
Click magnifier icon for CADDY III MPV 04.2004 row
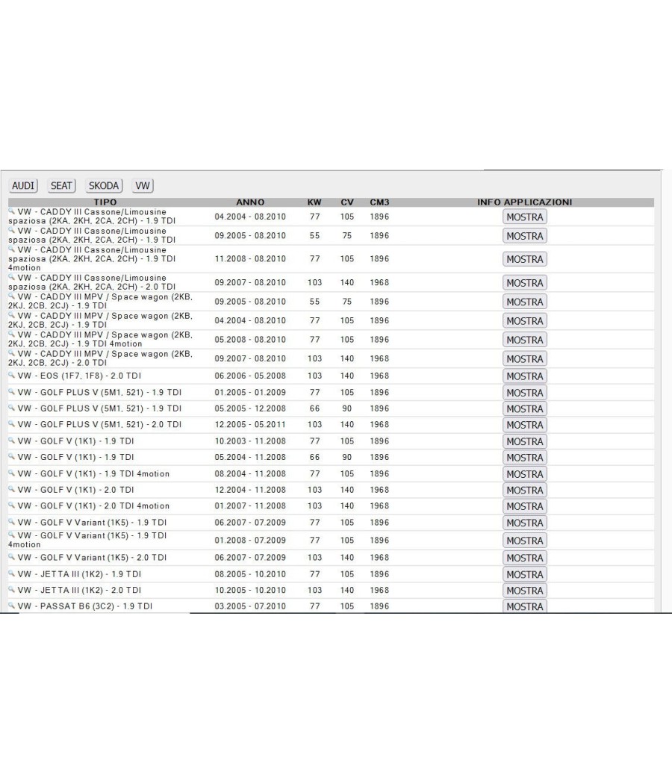11,314
